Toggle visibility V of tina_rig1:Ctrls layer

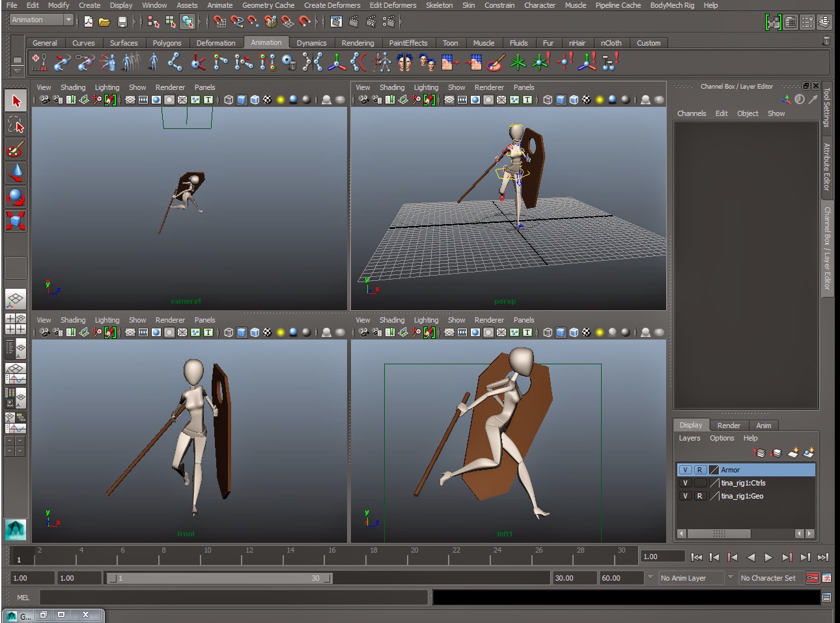685,483
